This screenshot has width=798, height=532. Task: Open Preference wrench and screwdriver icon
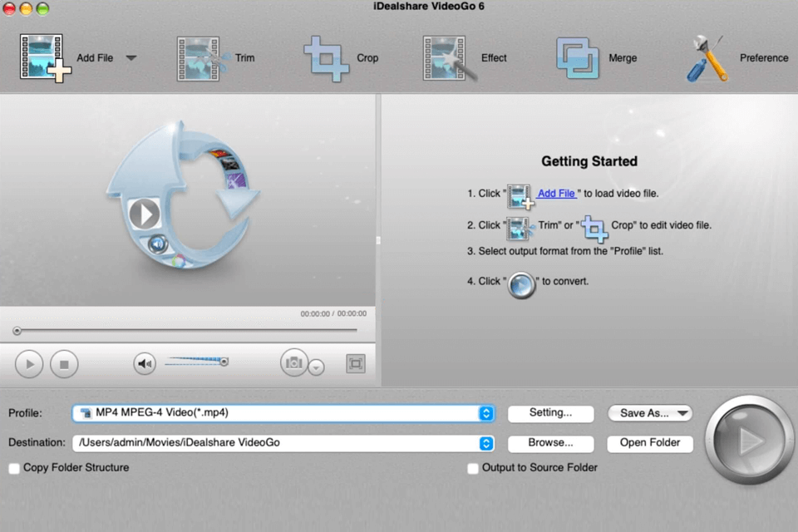[708, 58]
